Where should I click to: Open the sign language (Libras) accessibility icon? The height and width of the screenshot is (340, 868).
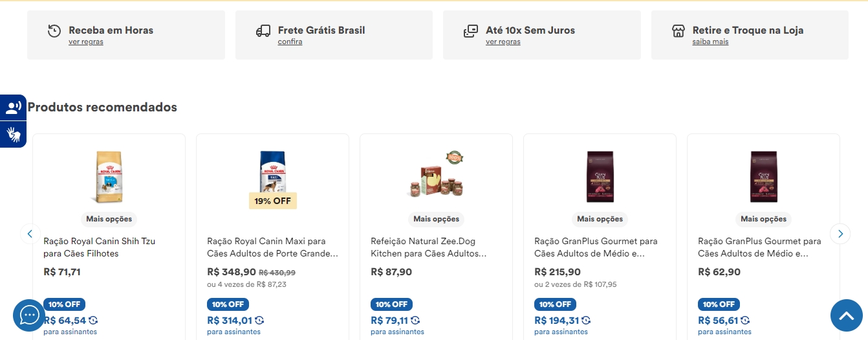pyautogui.click(x=13, y=134)
